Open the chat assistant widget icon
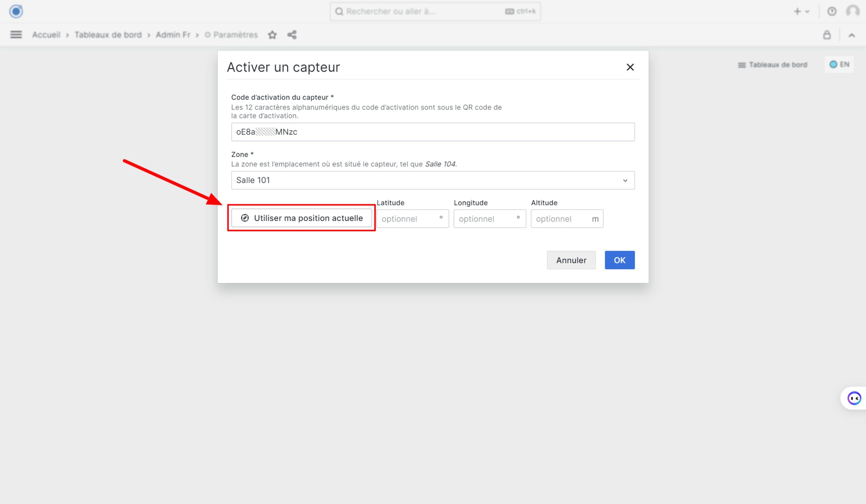This screenshot has width=866, height=504. click(x=854, y=398)
